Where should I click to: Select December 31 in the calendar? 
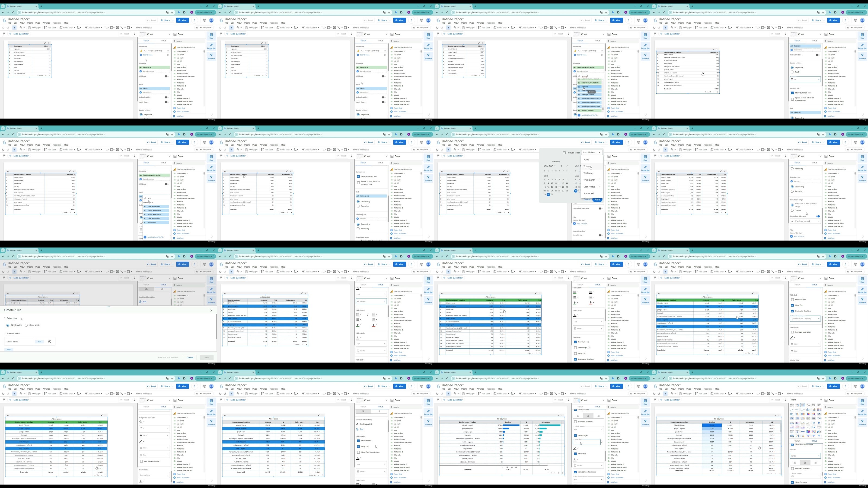[552, 194]
